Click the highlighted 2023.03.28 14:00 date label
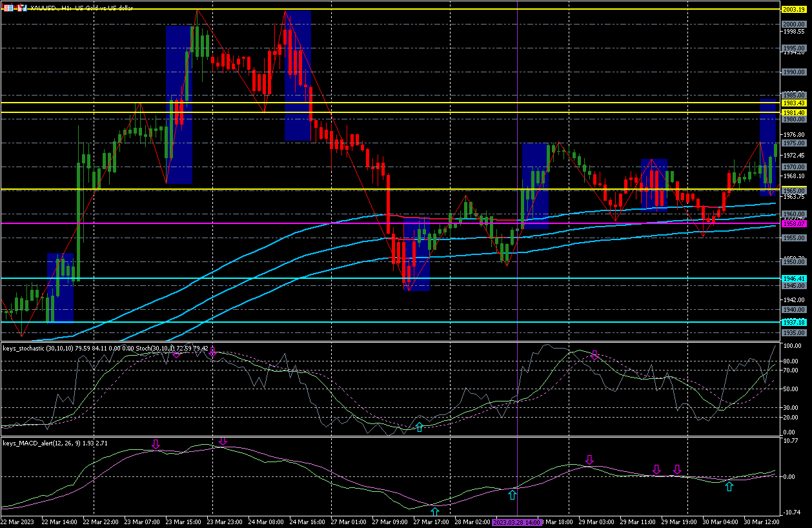812x528 pixels. click(x=516, y=522)
